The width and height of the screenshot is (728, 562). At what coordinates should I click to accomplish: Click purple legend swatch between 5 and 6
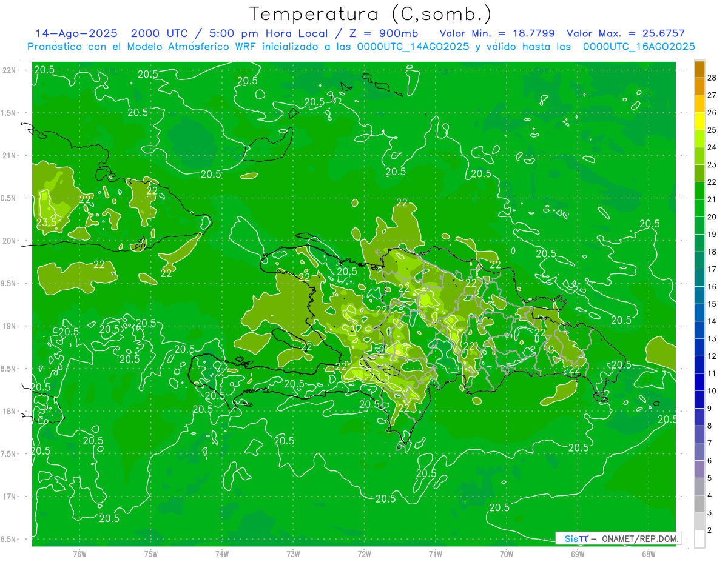[699, 470]
